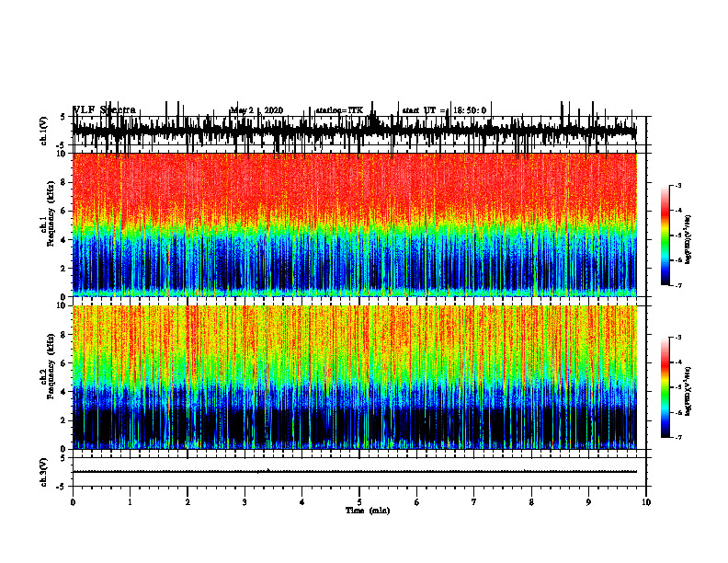Click time axis tick label 2
This screenshot has width=728, height=563.
tap(188, 502)
